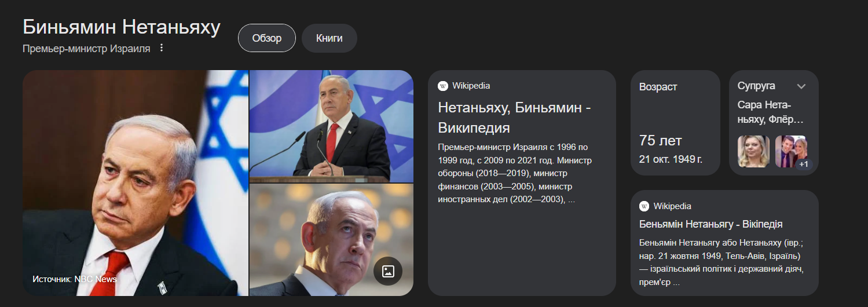Open the podium photo with red tie
The image size is (868, 307).
[331, 126]
